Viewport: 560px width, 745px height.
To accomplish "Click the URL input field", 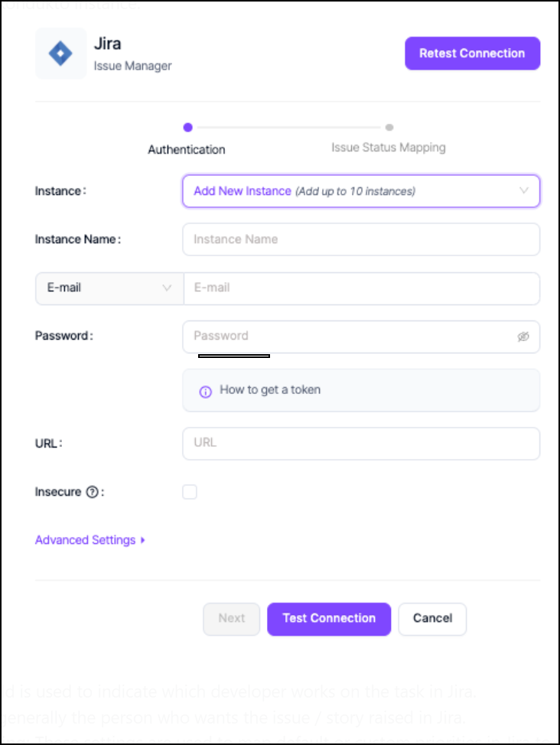I will coord(360,443).
